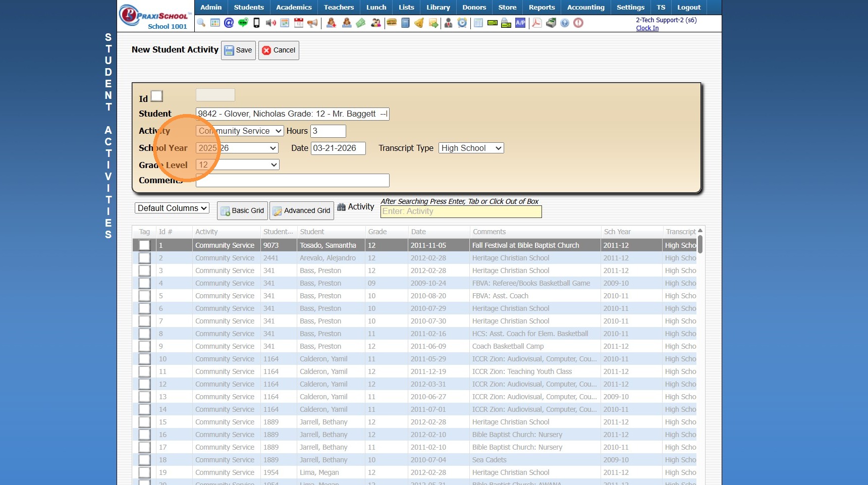This screenshot has height=485, width=868.
Task: Save the new student activity
Action: point(238,50)
